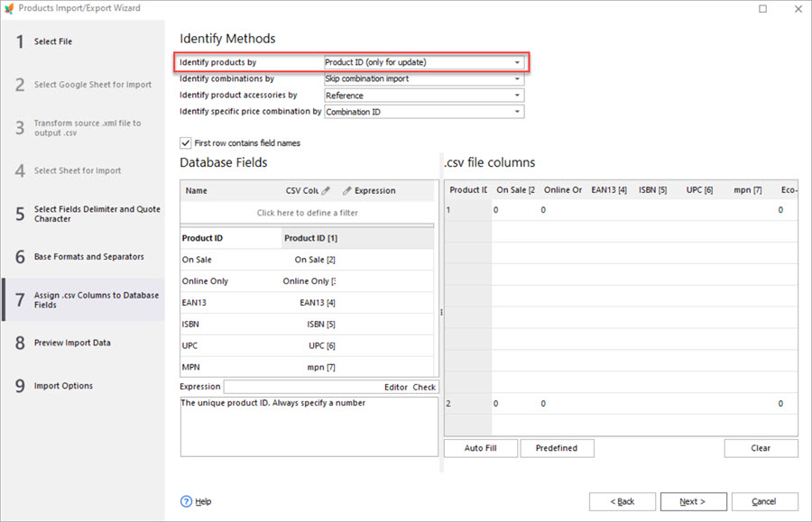Click the Product ID [1] assigned column cell
Viewport: 812px width, 522px height.
(x=310, y=238)
